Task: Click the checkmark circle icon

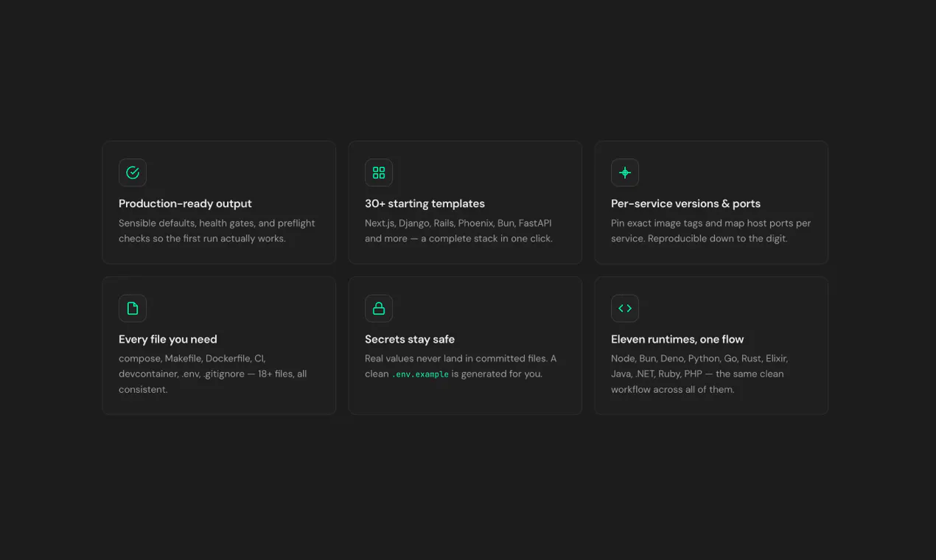Action: [133, 172]
